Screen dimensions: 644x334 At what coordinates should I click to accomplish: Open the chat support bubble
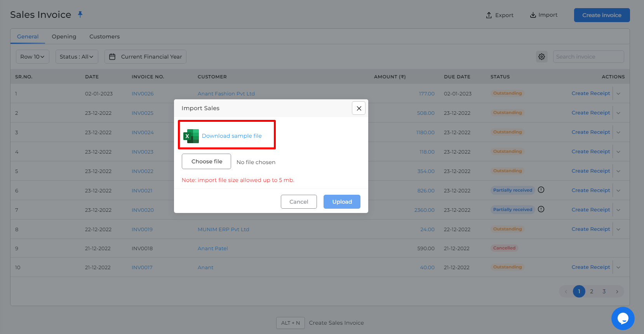(623, 318)
